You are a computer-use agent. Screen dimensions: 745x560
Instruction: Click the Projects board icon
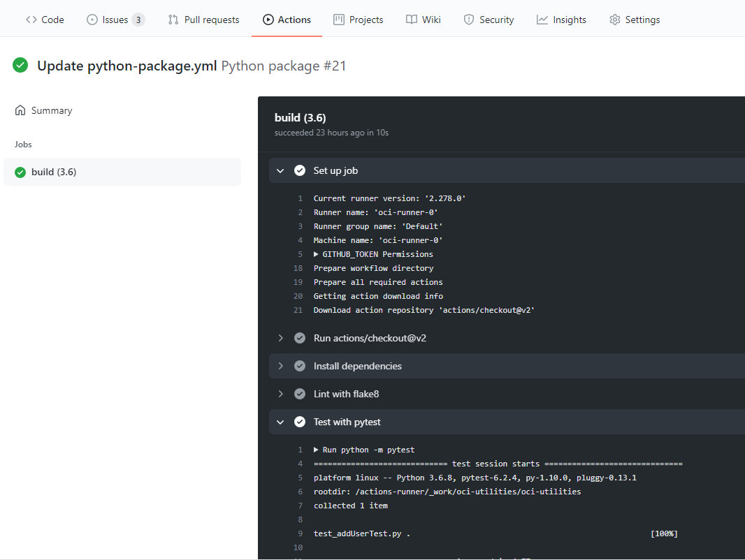[339, 20]
